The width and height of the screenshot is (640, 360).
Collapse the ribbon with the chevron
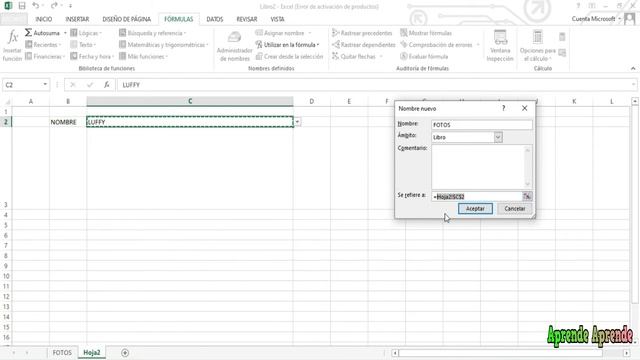tap(633, 68)
